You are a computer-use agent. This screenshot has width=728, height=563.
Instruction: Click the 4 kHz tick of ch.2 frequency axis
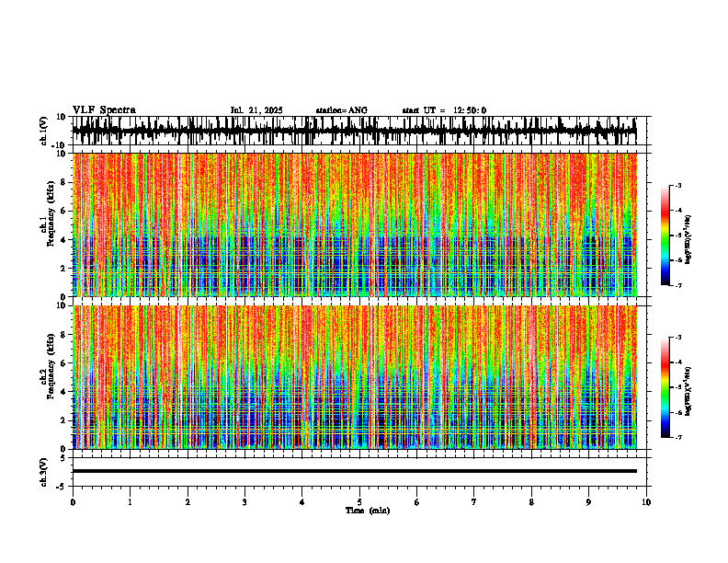coord(64,392)
